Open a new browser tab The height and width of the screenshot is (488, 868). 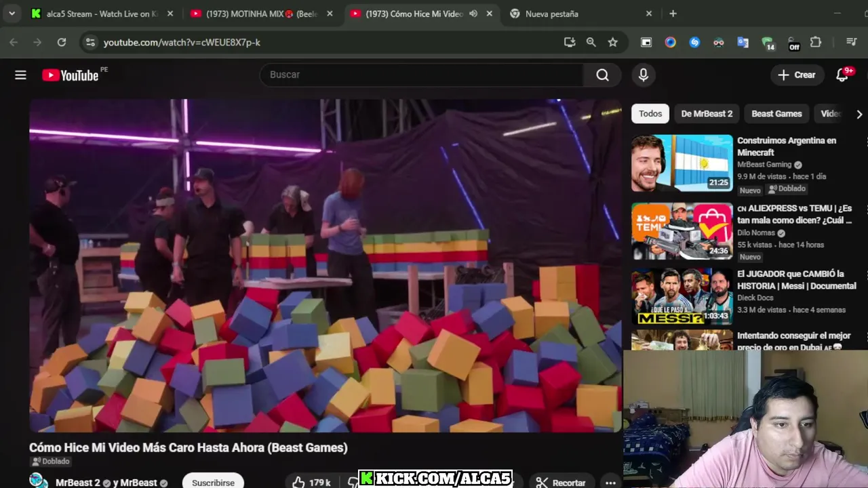pyautogui.click(x=673, y=14)
